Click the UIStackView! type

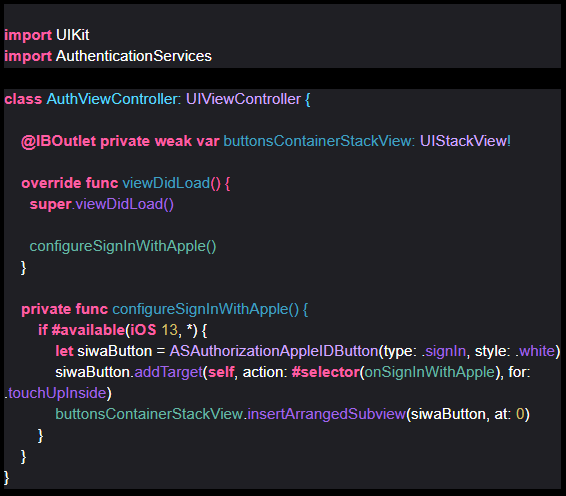point(465,141)
